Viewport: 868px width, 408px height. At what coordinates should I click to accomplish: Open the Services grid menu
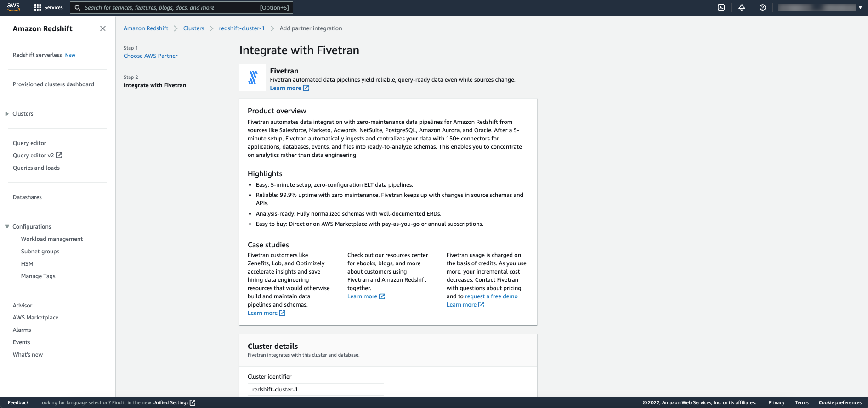(x=48, y=7)
